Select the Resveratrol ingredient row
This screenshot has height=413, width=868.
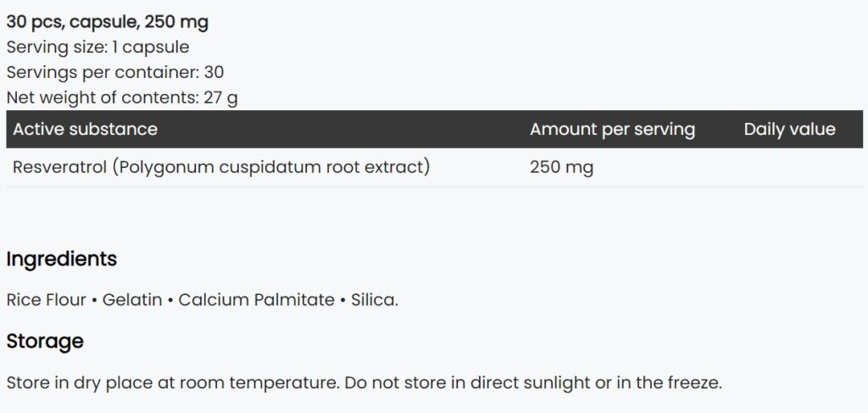(434, 167)
